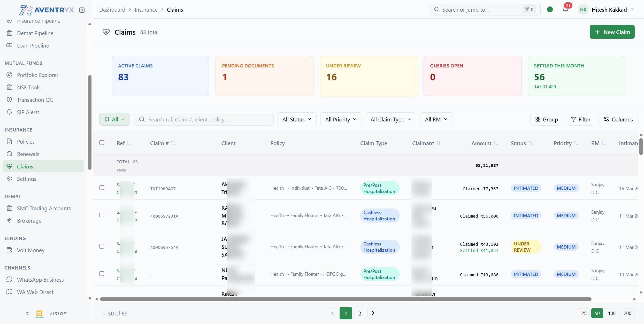Open the Claims section icon in sidebar

click(x=10, y=166)
